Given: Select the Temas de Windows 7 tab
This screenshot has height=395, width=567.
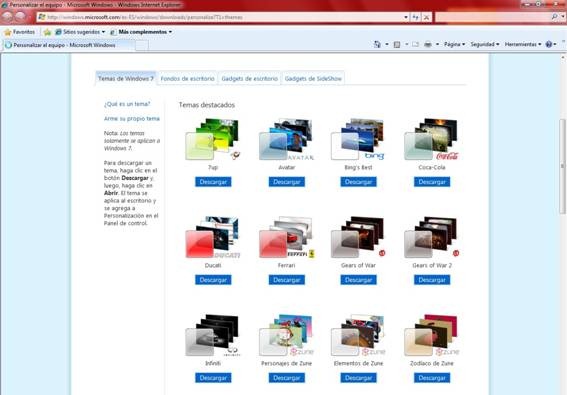Looking at the screenshot, I should 125,78.
